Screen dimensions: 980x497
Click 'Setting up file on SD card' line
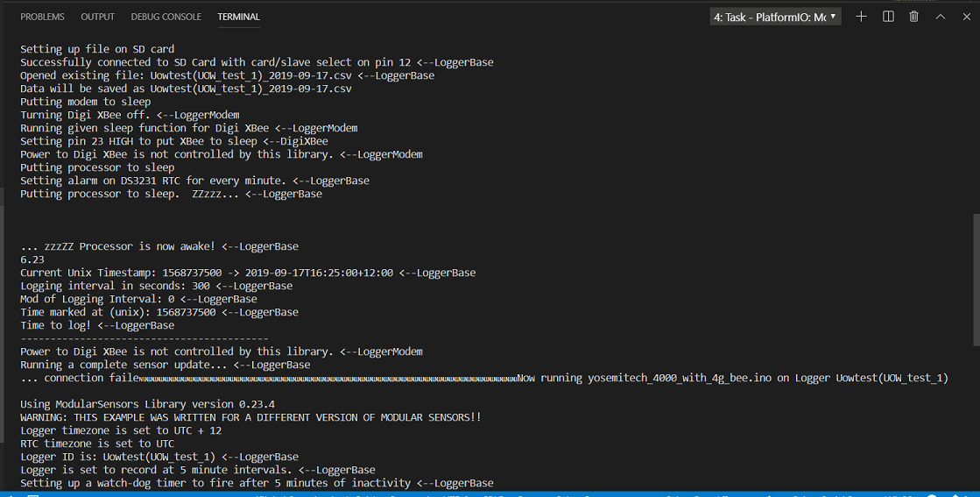[97, 49]
